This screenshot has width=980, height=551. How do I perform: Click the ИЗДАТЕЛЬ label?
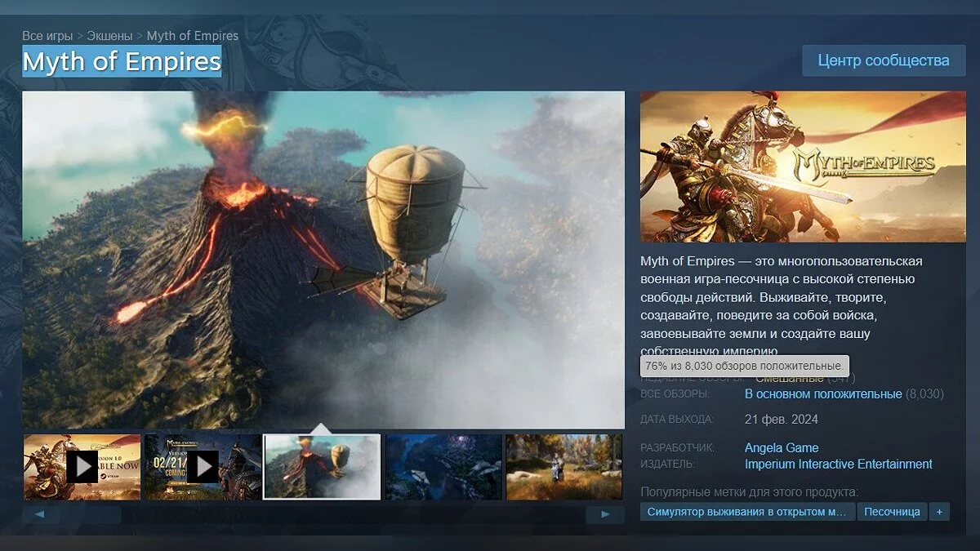tap(668, 464)
